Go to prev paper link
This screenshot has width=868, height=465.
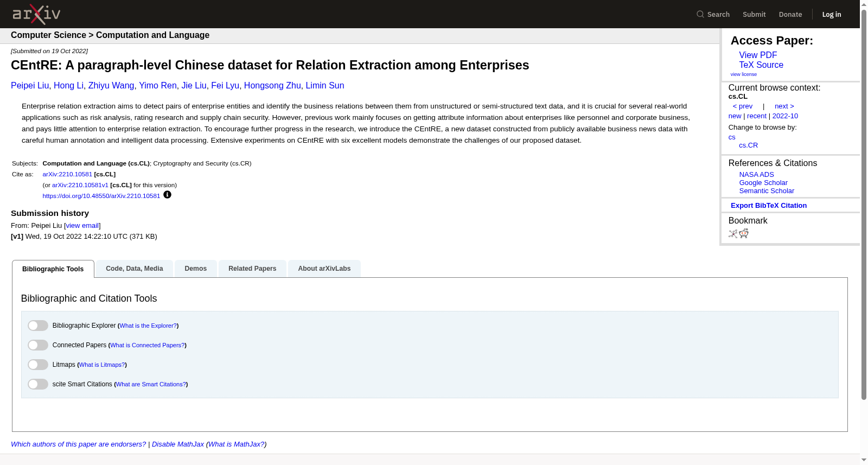pyautogui.click(x=743, y=106)
